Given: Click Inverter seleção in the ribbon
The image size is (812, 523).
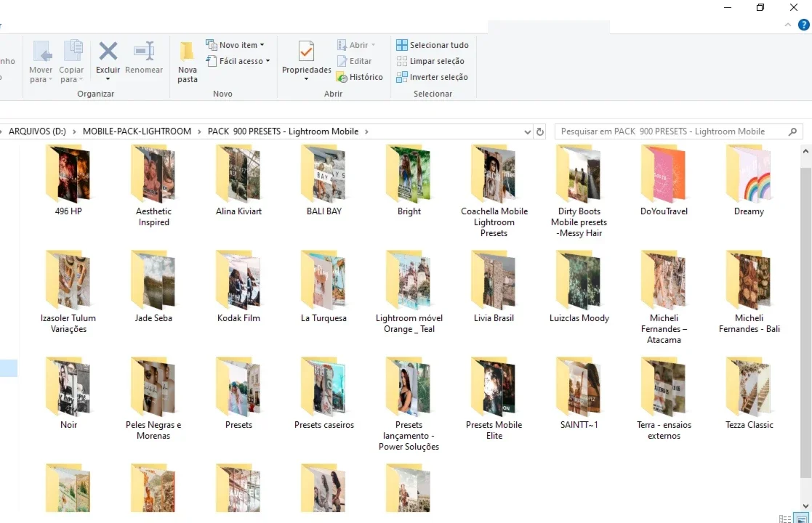Looking at the screenshot, I should coord(432,77).
